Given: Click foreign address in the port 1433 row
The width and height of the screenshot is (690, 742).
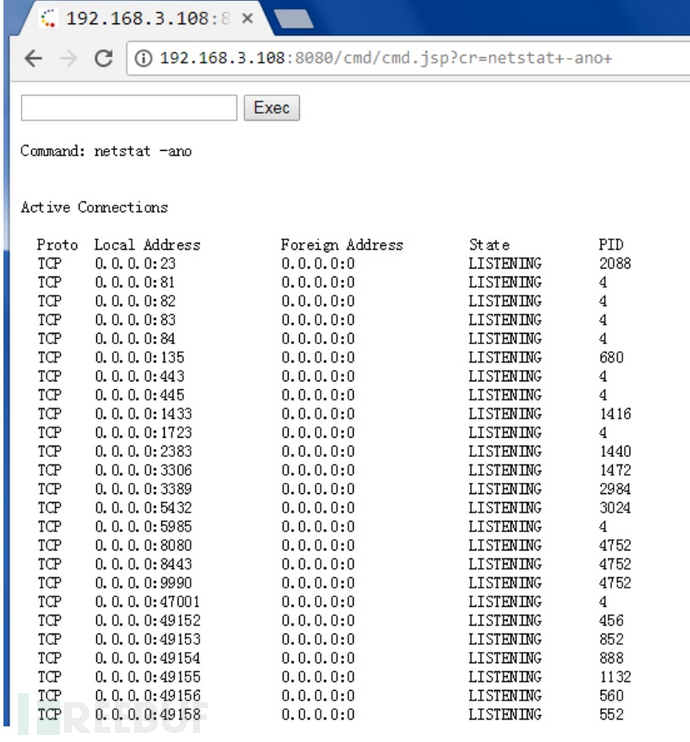Looking at the screenshot, I should [x=318, y=414].
